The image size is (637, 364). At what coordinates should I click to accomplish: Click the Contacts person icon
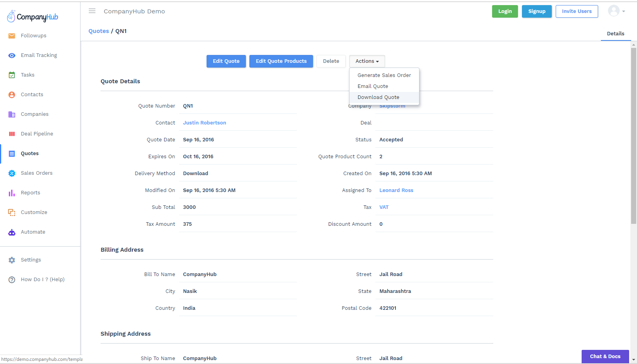click(x=12, y=95)
